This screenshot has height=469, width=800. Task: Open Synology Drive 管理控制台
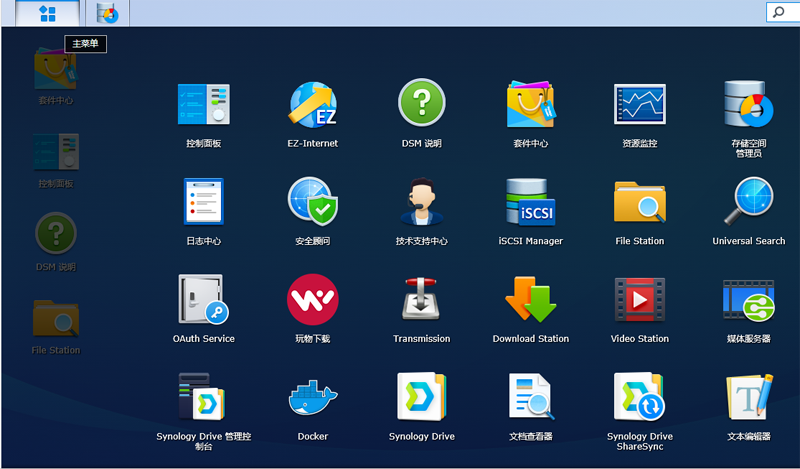202,397
